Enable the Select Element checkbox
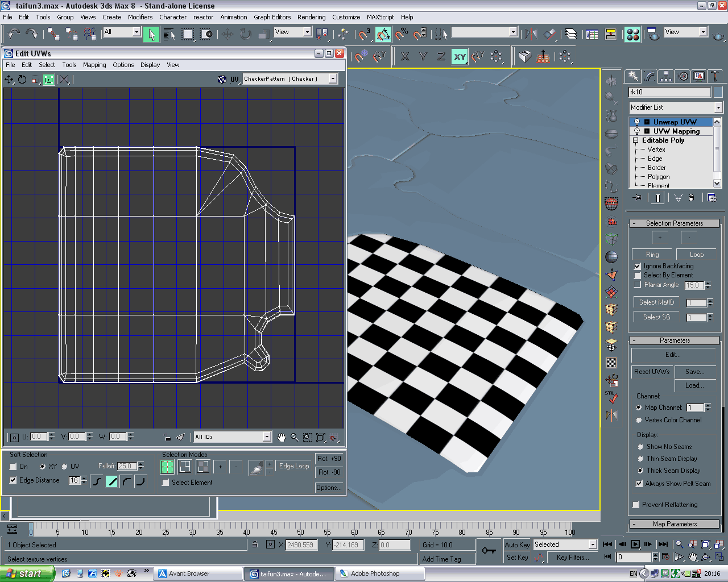This screenshot has height=582, width=728. pos(166,483)
